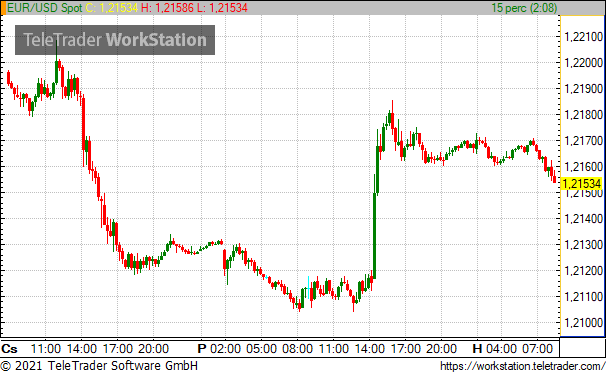
Task: Select the H day marker on time axis
Action: pyautogui.click(x=477, y=349)
